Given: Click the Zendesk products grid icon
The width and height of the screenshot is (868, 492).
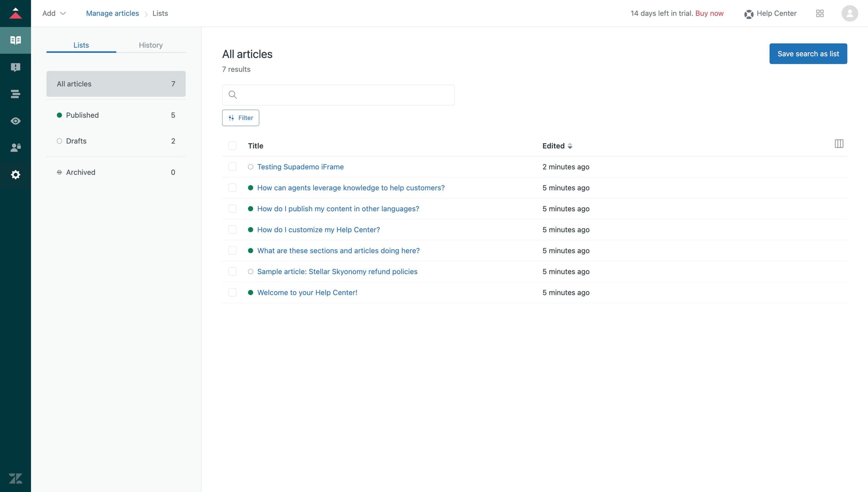Looking at the screenshot, I should [820, 13].
